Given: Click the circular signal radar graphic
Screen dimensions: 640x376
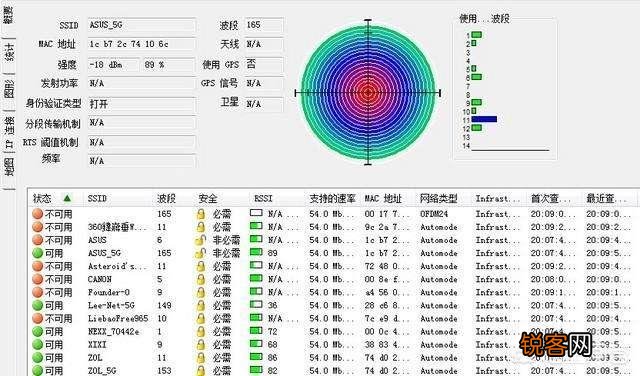Looking at the screenshot, I should coord(368,93).
